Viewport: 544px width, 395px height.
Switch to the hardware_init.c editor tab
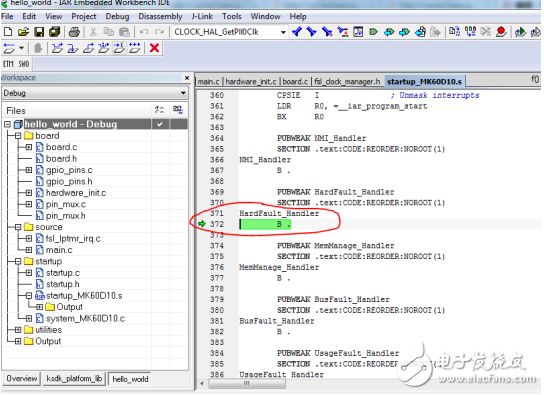[250, 81]
